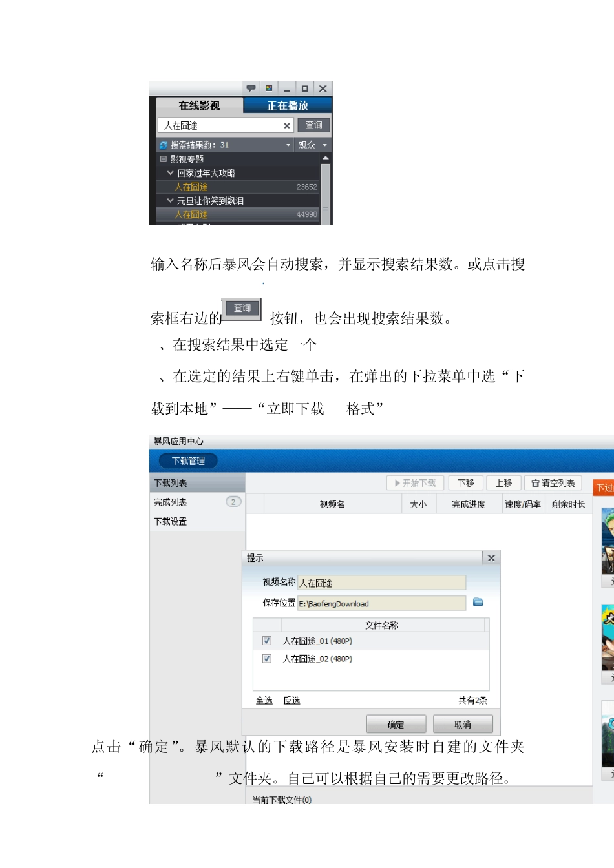Open the dropdown arrow after 搜索结果数: 31

(288, 145)
